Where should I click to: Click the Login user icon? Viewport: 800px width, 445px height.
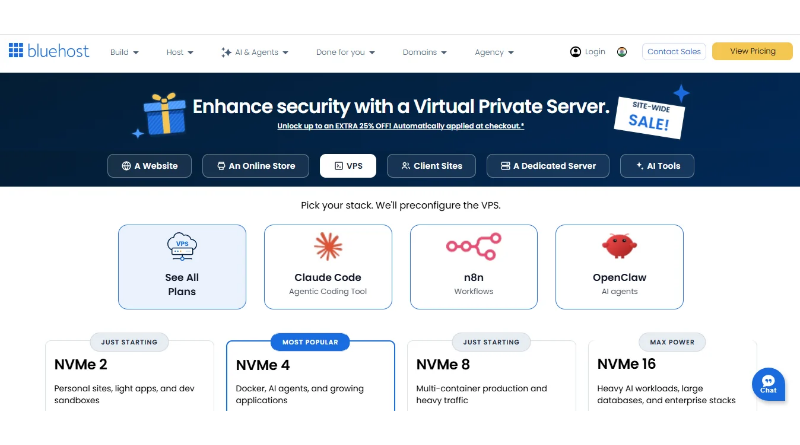575,52
